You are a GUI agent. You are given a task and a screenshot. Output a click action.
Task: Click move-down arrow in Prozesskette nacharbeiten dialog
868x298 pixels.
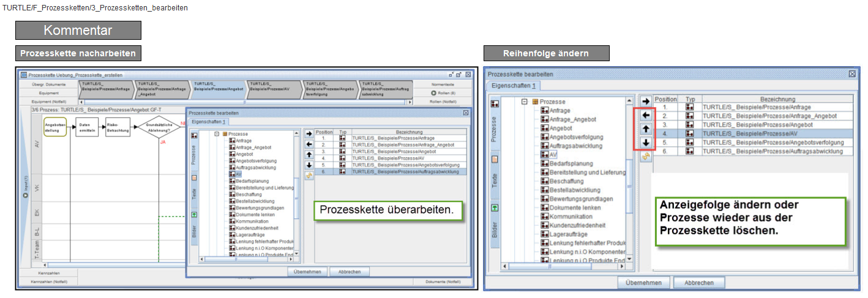[309, 165]
